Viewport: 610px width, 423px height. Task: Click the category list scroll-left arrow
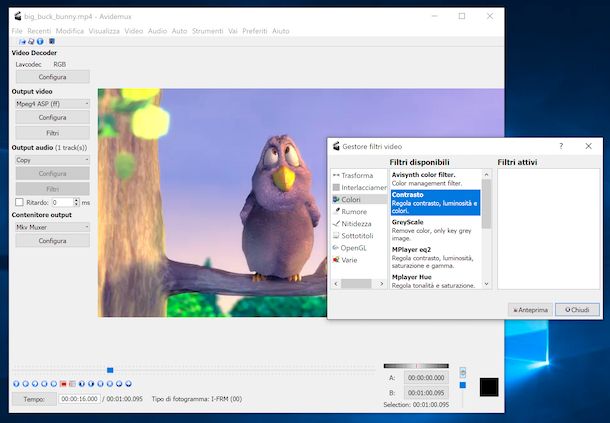(x=336, y=284)
